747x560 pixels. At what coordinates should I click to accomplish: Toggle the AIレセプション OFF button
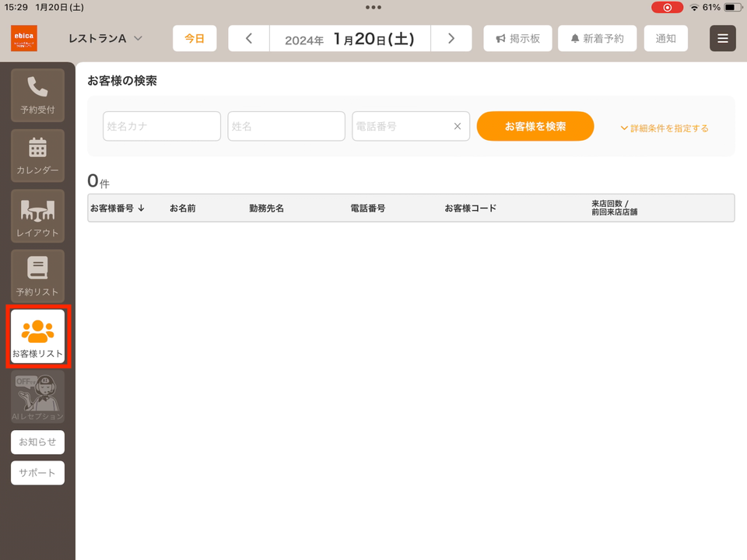(x=37, y=397)
